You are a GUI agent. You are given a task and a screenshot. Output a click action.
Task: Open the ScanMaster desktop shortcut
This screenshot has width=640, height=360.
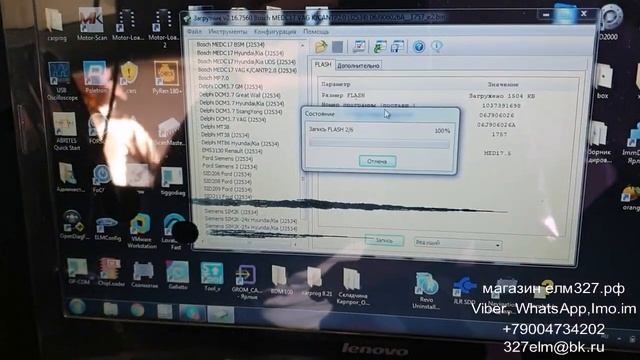[169, 132]
